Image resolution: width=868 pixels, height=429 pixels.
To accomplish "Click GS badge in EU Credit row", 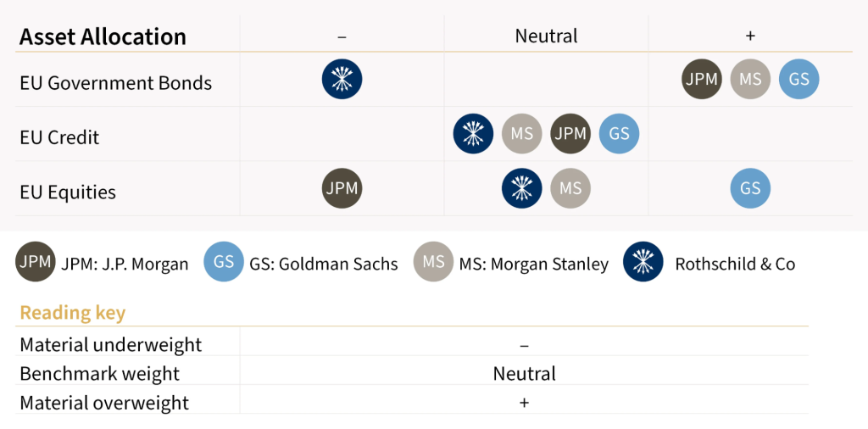I will (619, 134).
